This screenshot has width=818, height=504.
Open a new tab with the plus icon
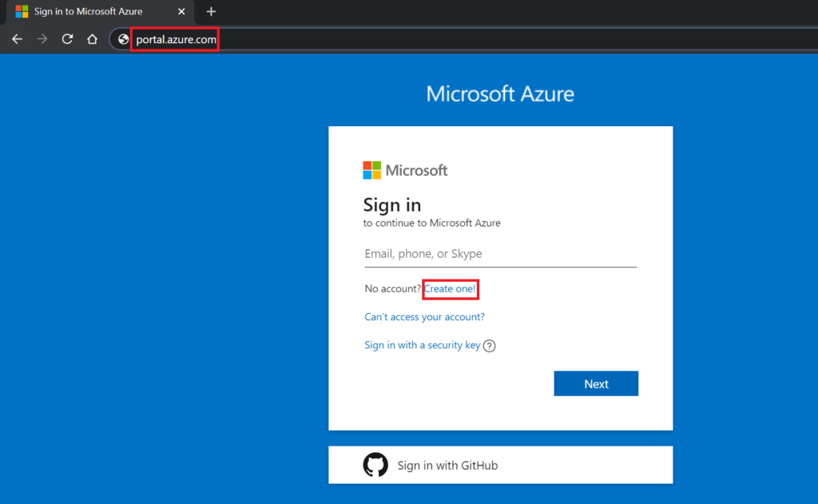[211, 11]
